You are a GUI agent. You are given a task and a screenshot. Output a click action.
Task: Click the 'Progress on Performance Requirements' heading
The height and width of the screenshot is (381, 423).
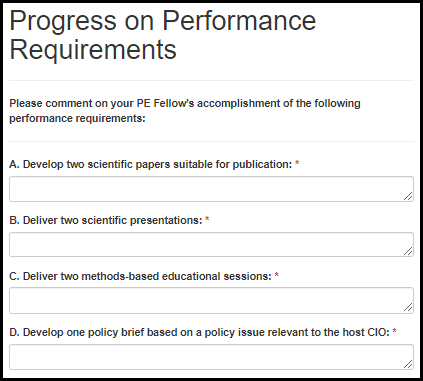(163, 35)
